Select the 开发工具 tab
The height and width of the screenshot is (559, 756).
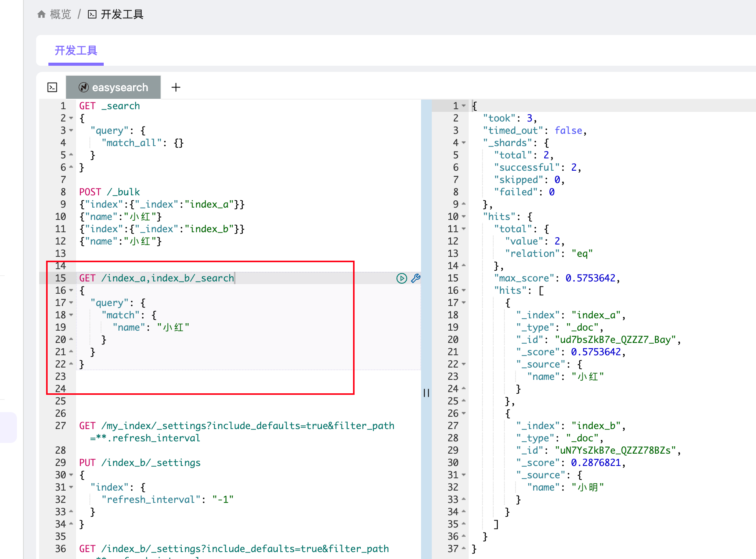click(x=76, y=50)
